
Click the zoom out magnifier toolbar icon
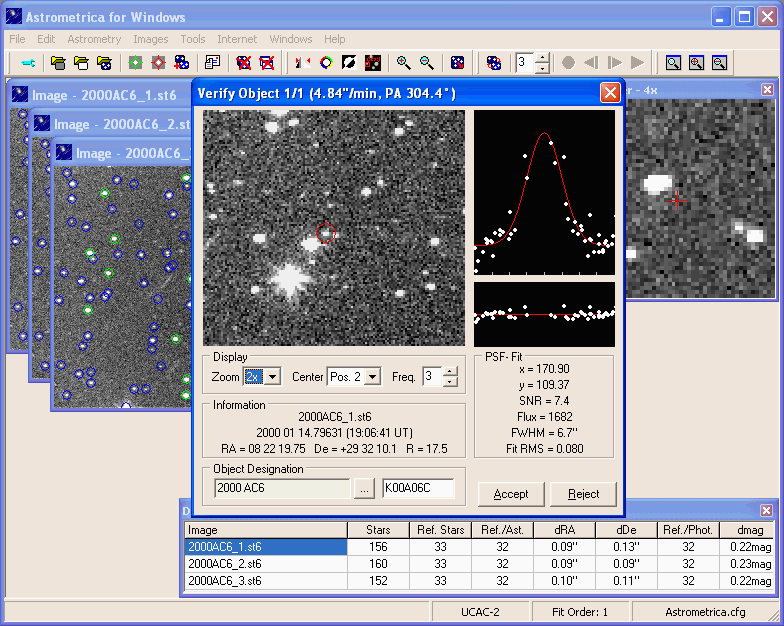[427, 62]
